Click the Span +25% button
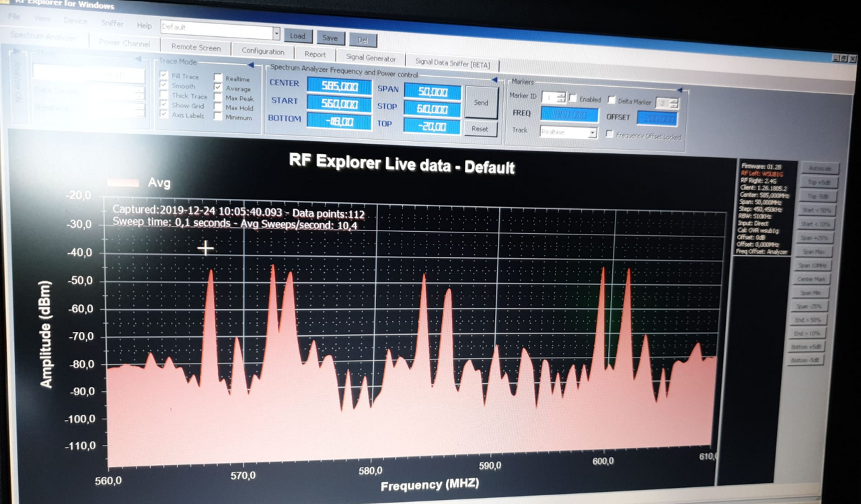The height and width of the screenshot is (504, 861). tap(813, 238)
